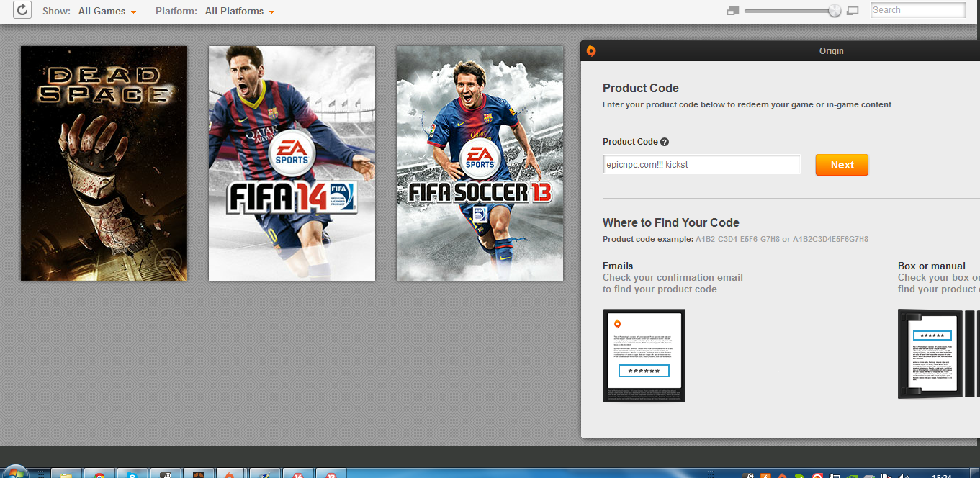This screenshot has height=478, width=980.
Task: Click the Origin logo in dialog title bar
Action: click(x=591, y=50)
